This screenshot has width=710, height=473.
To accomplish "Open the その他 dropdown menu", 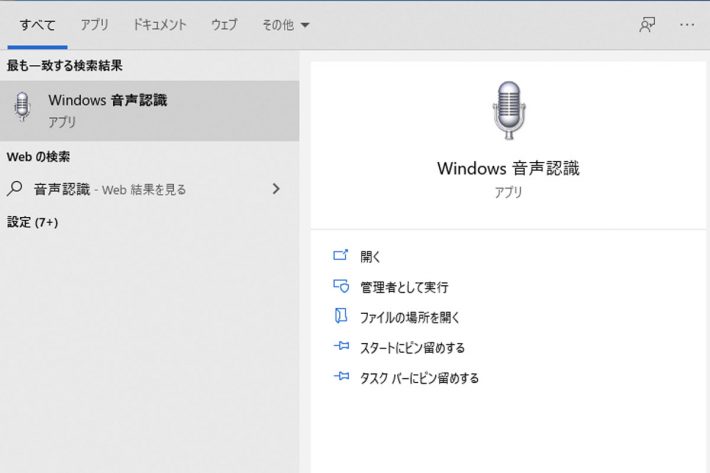I will [286, 25].
